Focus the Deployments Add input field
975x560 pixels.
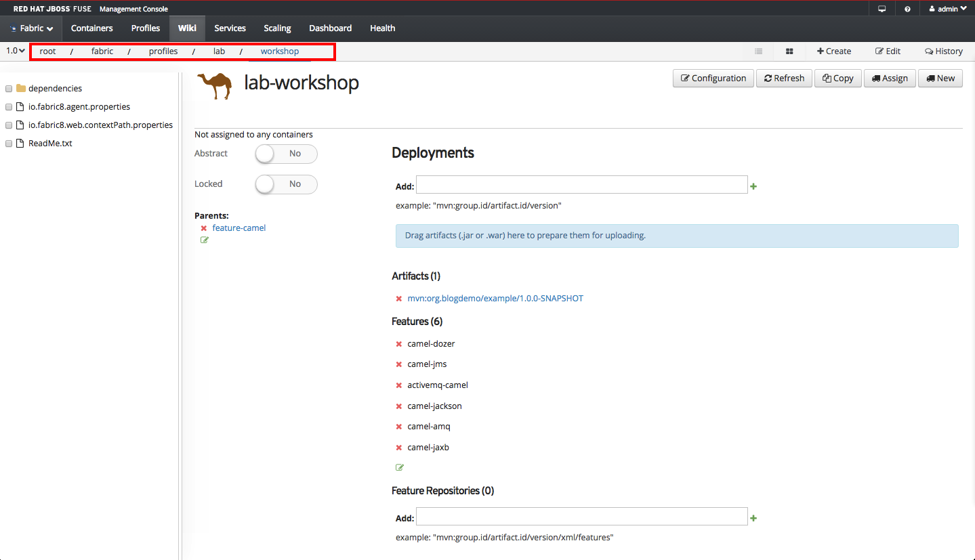point(582,185)
